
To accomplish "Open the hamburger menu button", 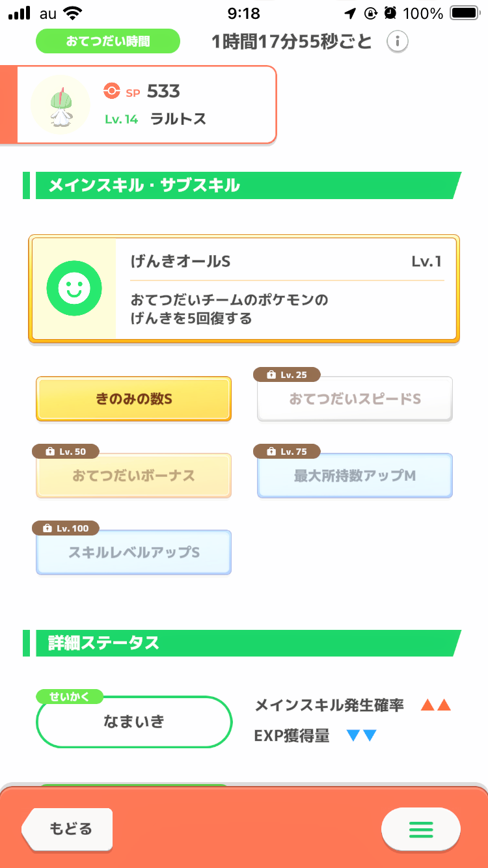I will tap(420, 829).
